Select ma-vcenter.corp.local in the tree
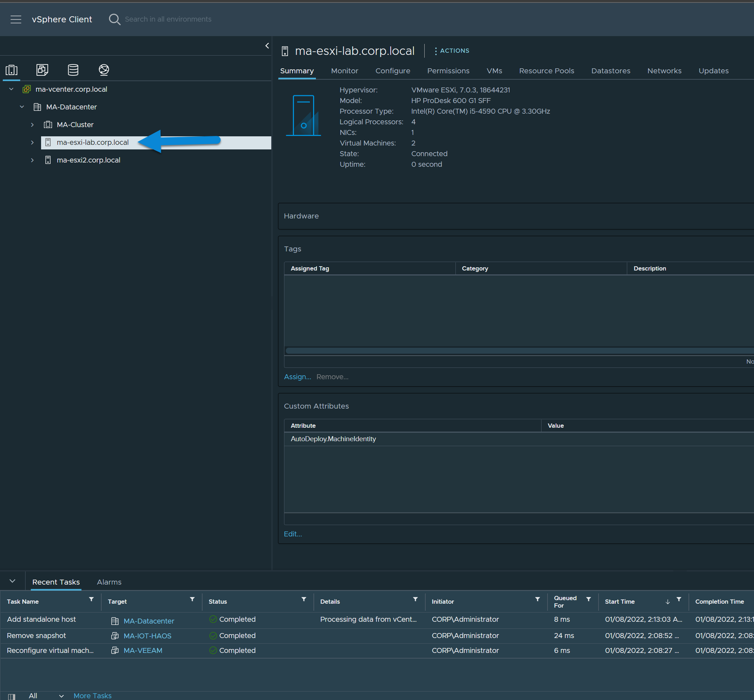This screenshot has height=700, width=754. tap(71, 89)
